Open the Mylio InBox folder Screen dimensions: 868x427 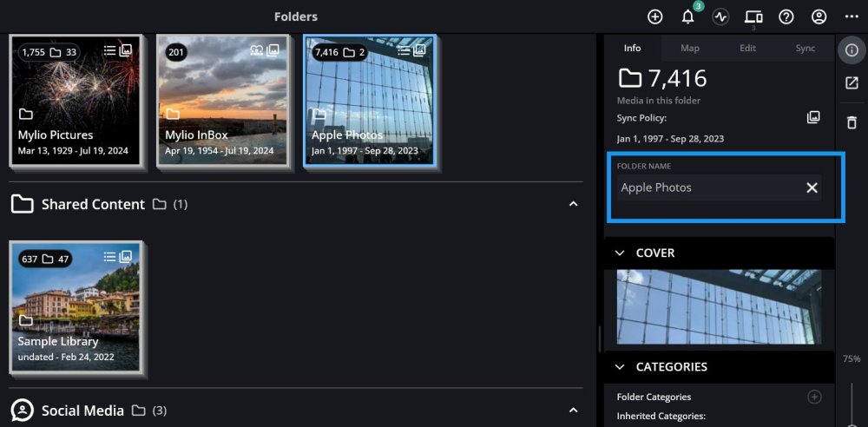222,100
